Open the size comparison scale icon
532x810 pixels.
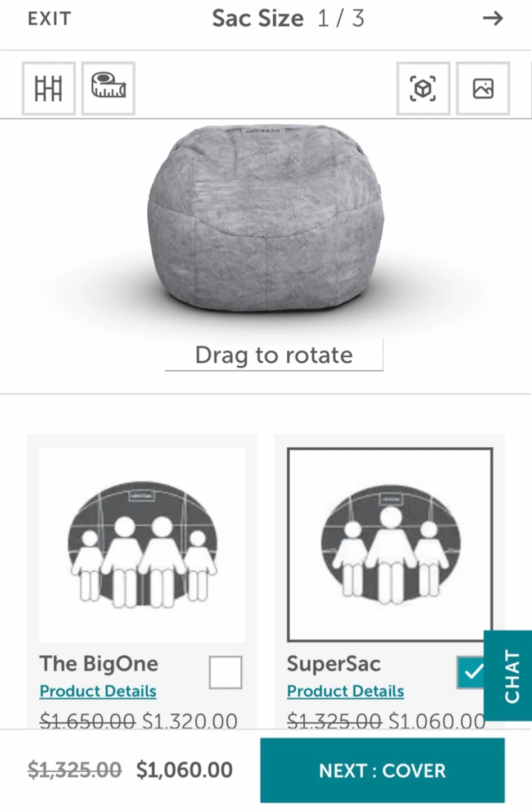(49, 88)
